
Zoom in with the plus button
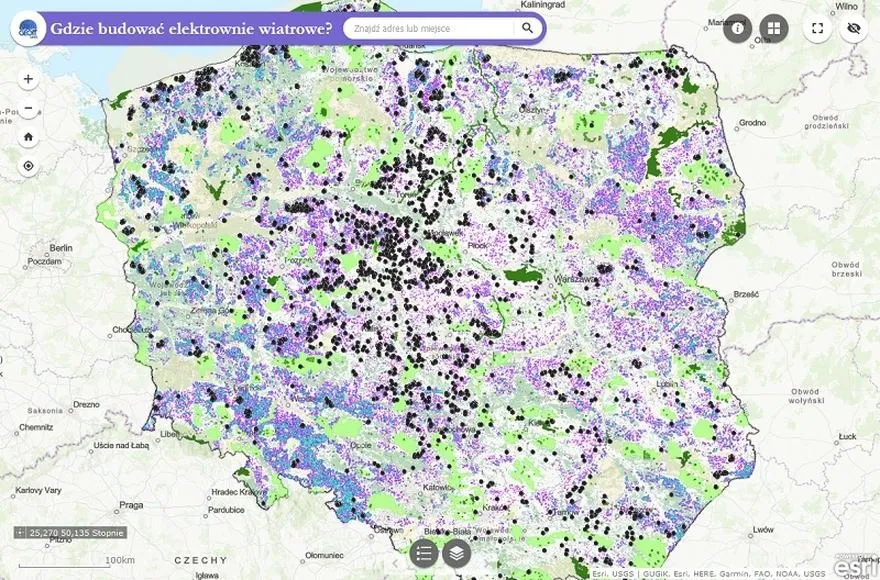click(28, 79)
